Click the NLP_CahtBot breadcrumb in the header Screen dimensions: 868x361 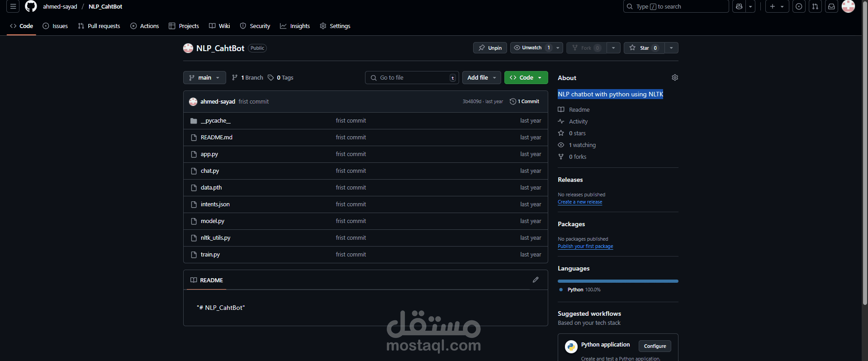tap(105, 7)
